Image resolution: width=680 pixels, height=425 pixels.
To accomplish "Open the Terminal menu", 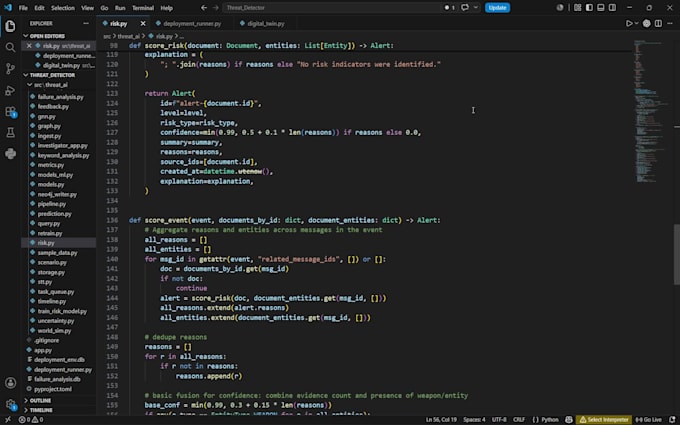I will point(143,8).
